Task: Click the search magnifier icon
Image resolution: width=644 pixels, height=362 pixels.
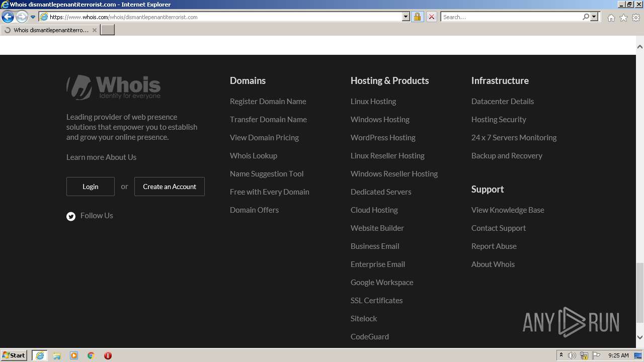Action: coord(586,17)
